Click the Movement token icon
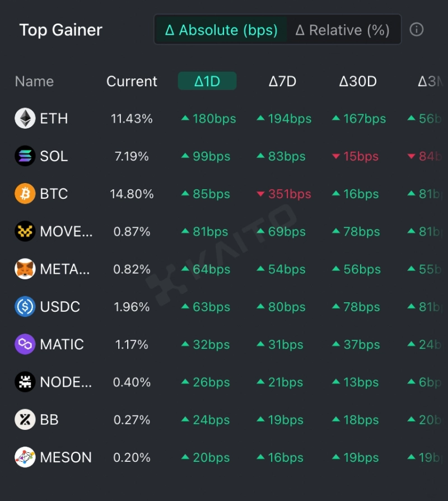The width and height of the screenshot is (448, 501). click(25, 231)
